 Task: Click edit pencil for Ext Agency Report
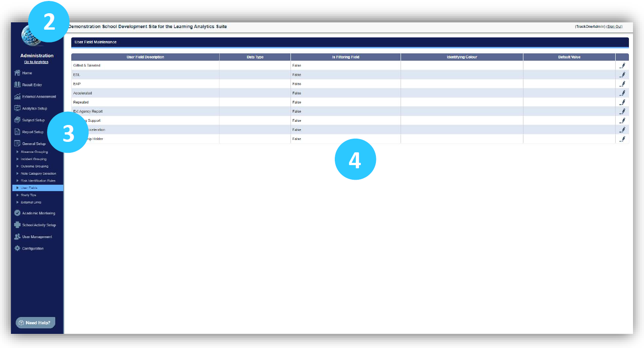pos(622,111)
